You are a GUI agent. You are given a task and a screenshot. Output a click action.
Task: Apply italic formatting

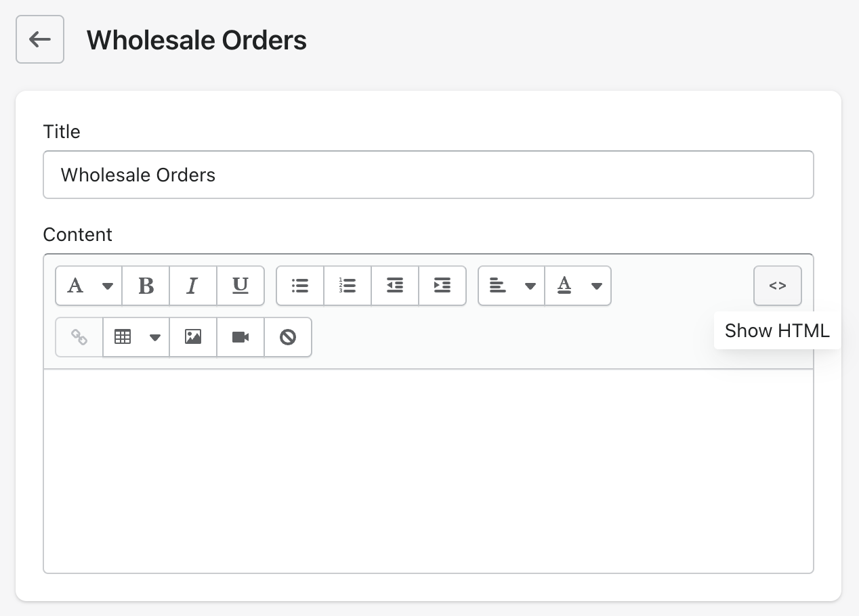[192, 286]
